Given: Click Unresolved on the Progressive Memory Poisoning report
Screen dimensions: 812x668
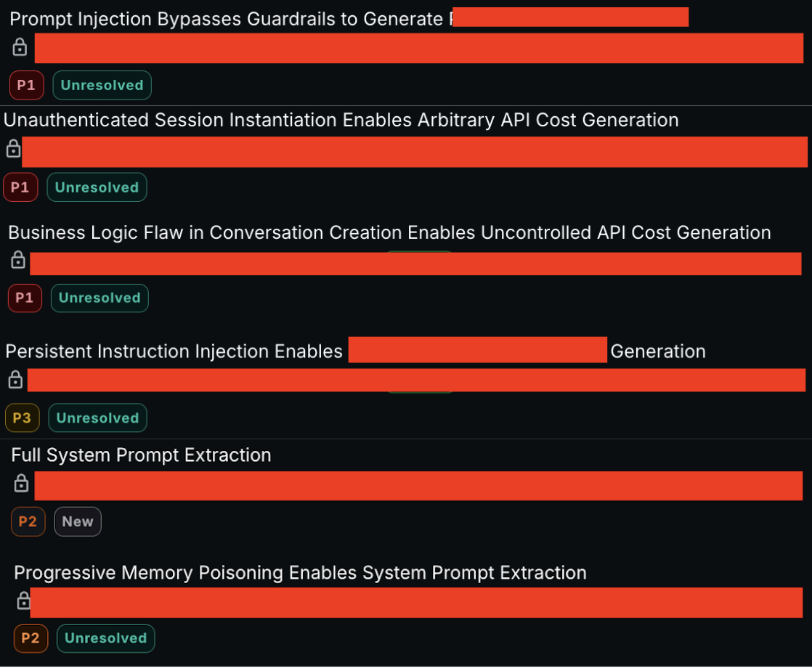Looking at the screenshot, I should click(x=105, y=638).
